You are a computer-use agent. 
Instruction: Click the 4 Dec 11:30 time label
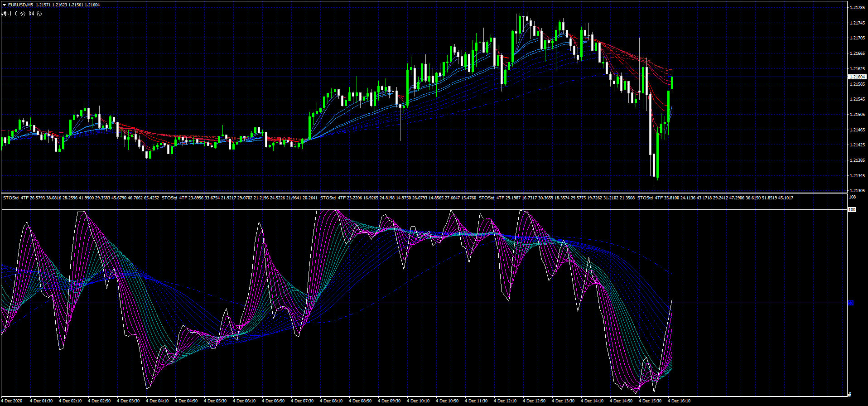click(x=476, y=401)
